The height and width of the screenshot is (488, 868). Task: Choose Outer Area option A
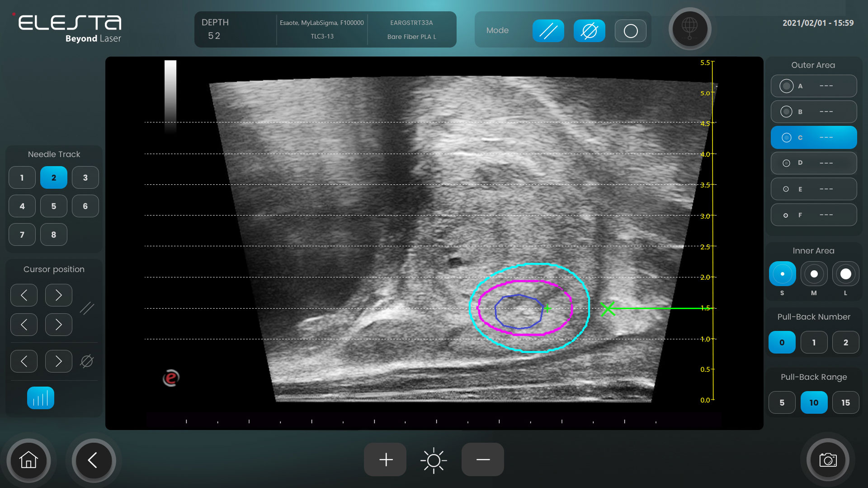(813, 86)
